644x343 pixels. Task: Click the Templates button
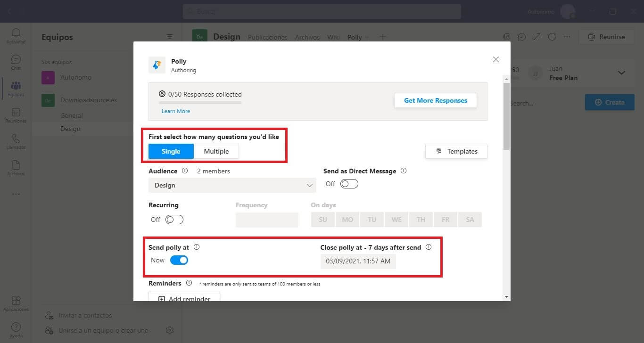(x=456, y=151)
